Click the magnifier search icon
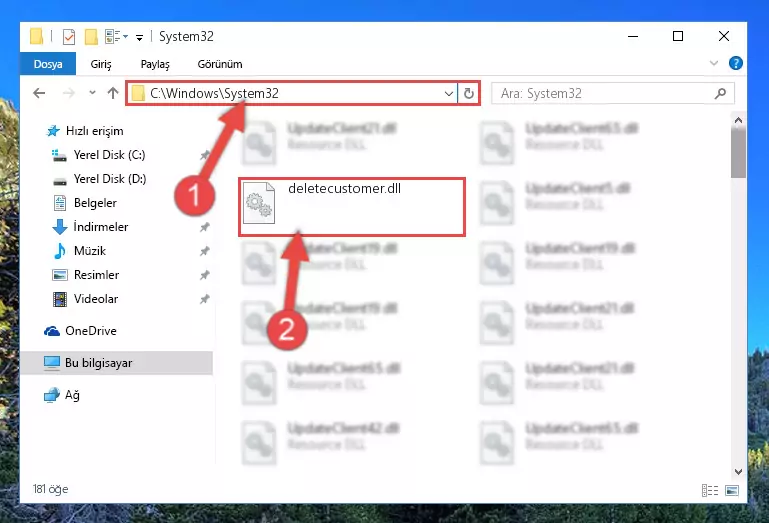Viewport: 769px width, 523px height. [720, 93]
